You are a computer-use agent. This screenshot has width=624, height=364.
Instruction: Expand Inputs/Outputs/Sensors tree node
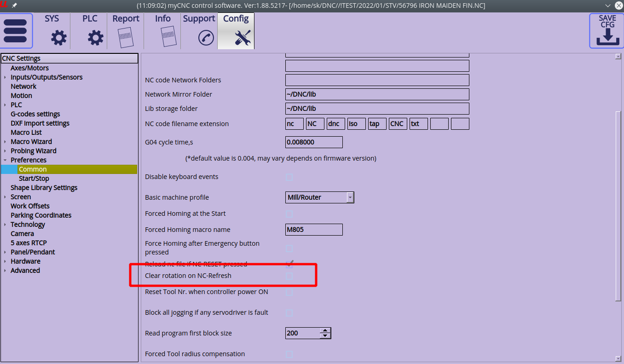pos(5,77)
